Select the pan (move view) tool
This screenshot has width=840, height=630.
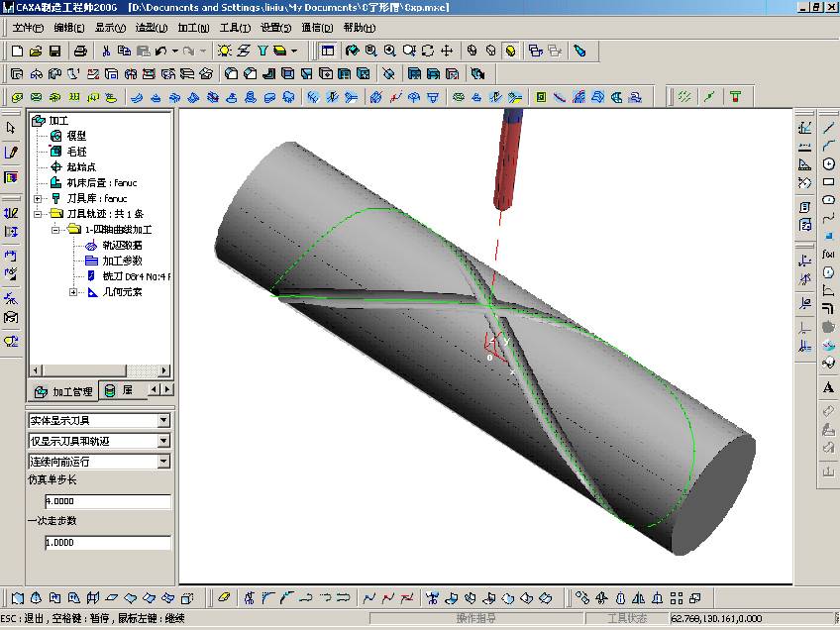(447, 51)
